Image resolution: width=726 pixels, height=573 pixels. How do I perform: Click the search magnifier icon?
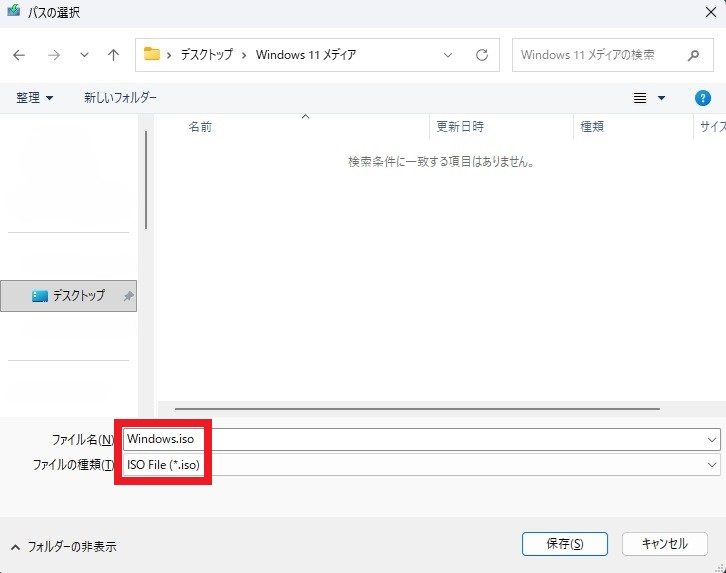point(693,56)
